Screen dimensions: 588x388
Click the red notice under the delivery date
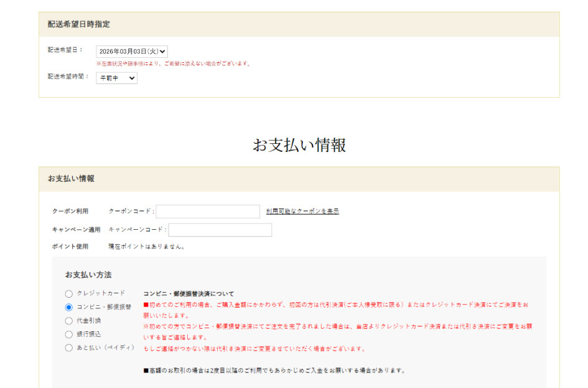coord(173,64)
